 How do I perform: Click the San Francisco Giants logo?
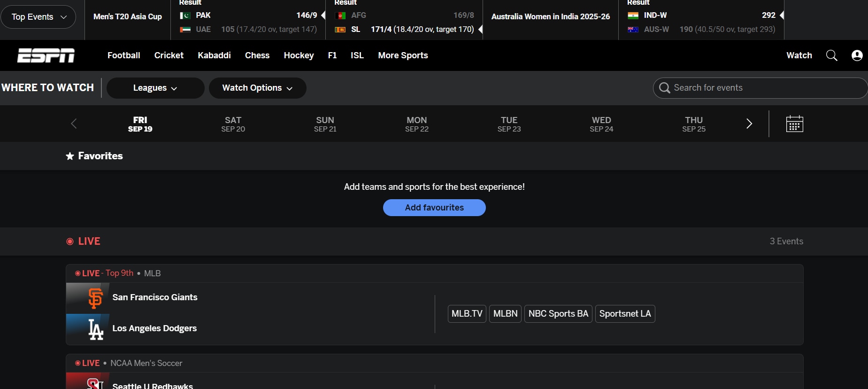(95, 298)
